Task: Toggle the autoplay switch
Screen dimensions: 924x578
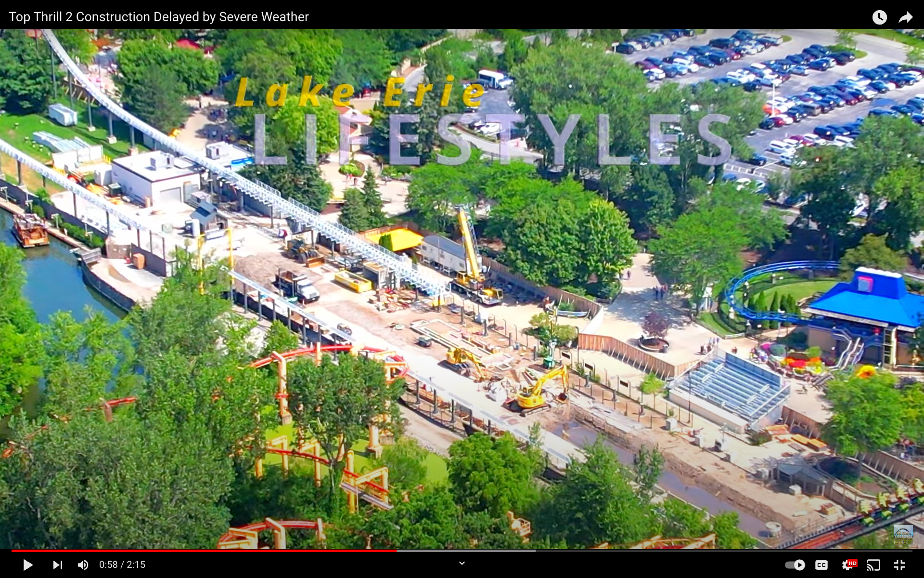Action: pos(795,565)
